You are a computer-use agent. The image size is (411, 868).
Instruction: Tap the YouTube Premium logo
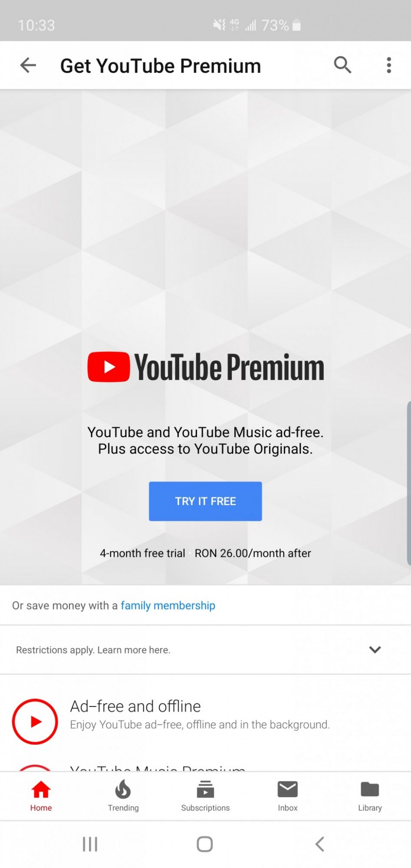point(206,367)
